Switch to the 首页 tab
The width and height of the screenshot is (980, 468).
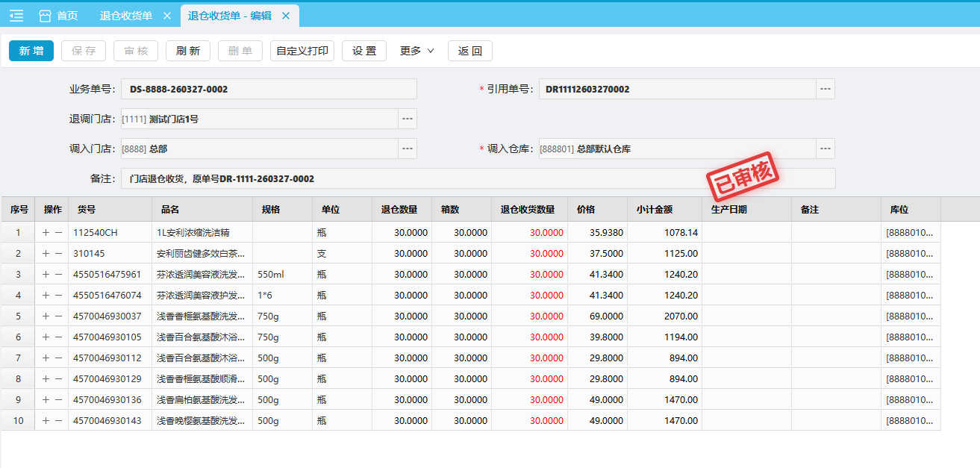pyautogui.click(x=58, y=16)
